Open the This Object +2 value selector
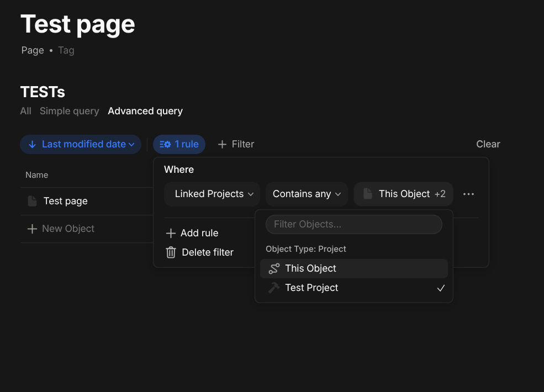 (404, 194)
